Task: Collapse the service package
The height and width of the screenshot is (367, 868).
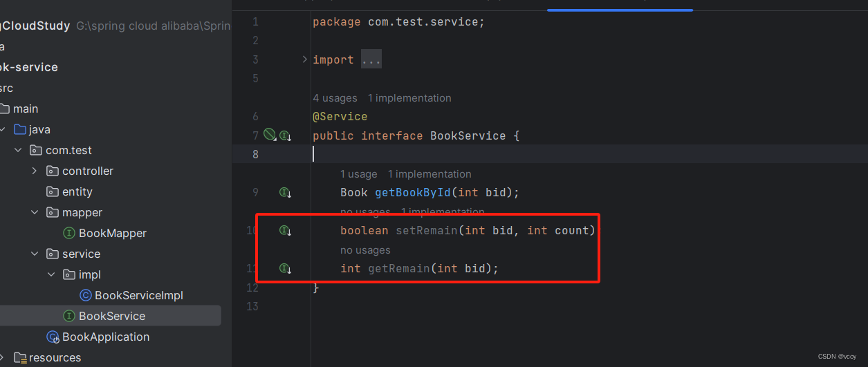Action: pos(35,254)
